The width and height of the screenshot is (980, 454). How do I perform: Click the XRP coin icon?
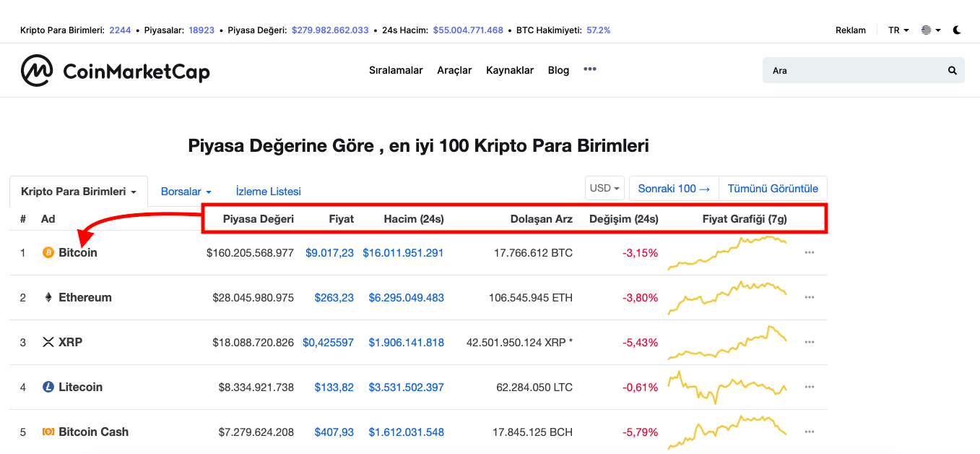48,342
